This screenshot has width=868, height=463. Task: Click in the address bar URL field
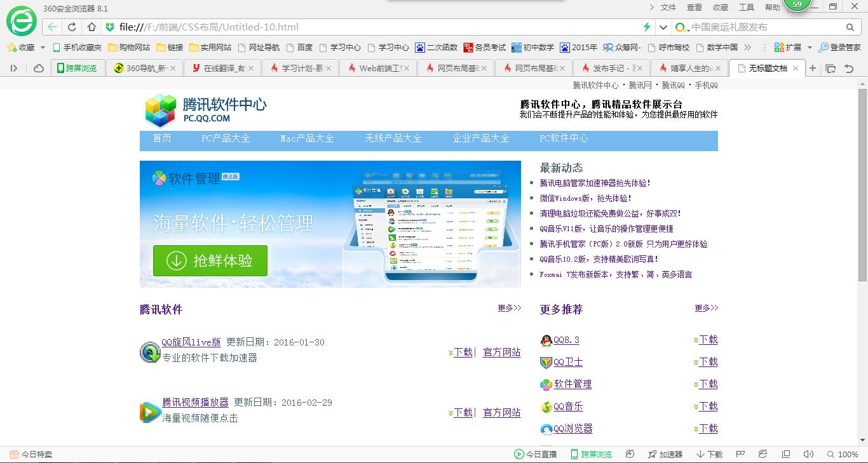coord(378,27)
